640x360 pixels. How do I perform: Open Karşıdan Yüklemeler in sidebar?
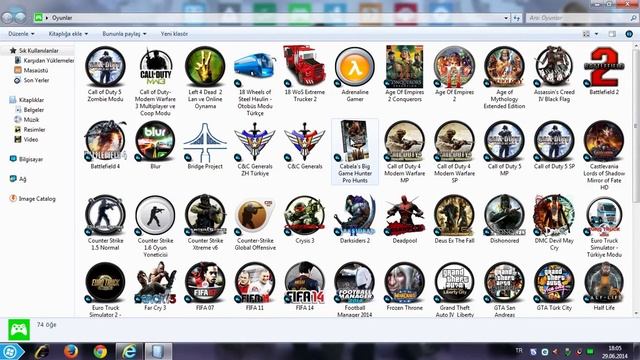[44, 60]
